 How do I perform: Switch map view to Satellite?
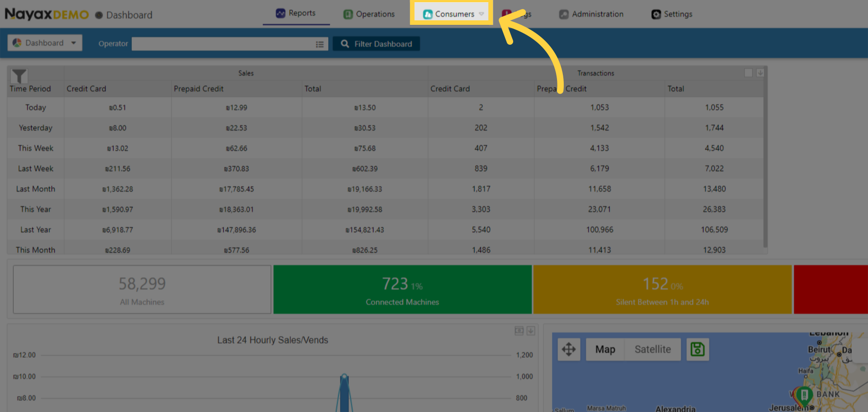(x=652, y=349)
